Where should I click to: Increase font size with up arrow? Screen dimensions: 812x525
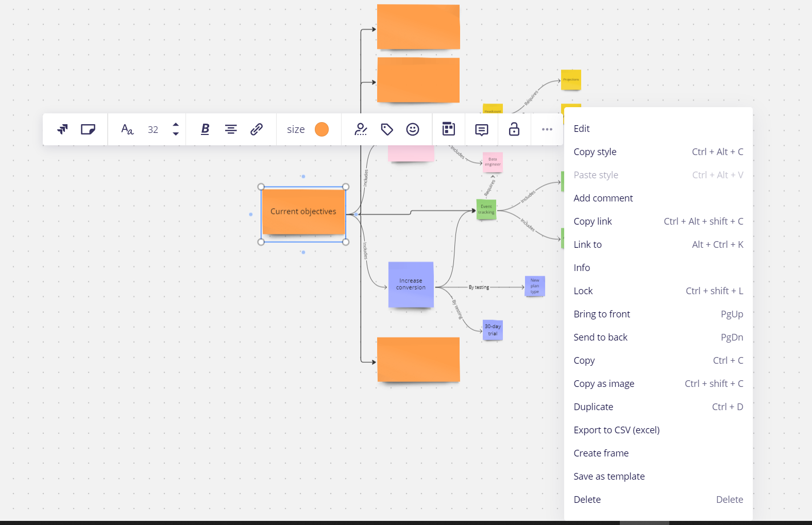pyautogui.click(x=176, y=125)
